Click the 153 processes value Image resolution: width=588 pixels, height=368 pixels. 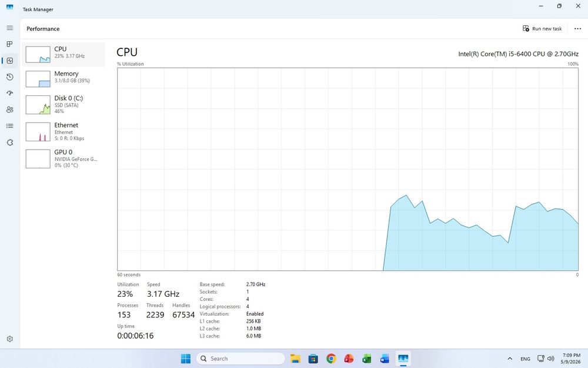tap(123, 315)
